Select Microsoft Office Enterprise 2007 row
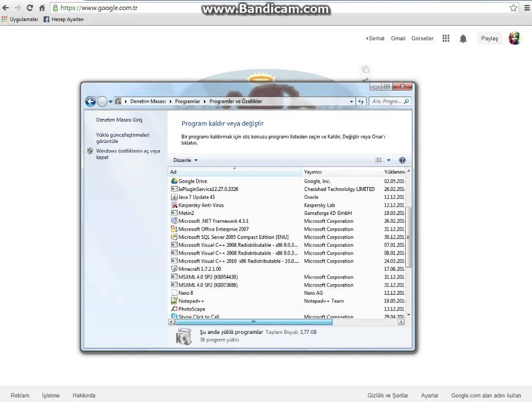The height and width of the screenshot is (402, 532). tap(288, 229)
